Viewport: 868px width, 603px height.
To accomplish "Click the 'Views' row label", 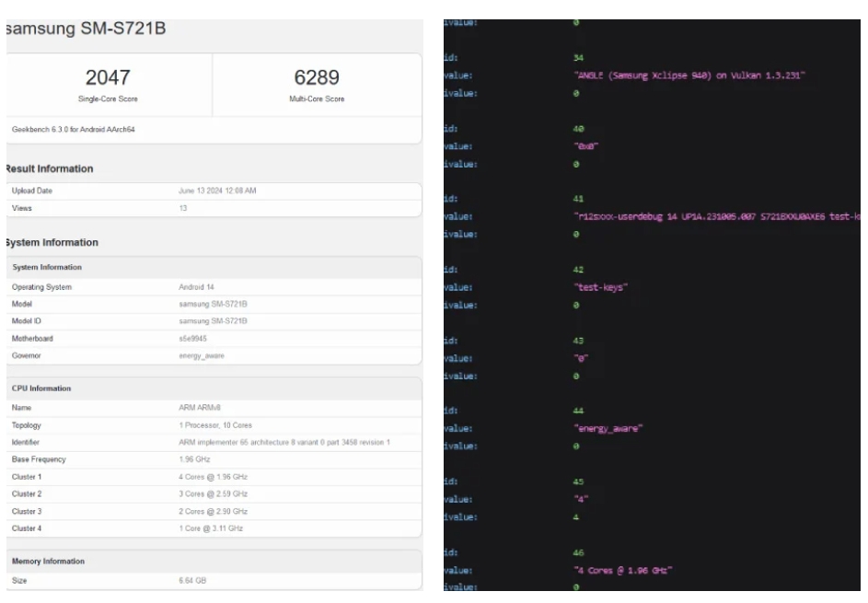I will point(21,209).
